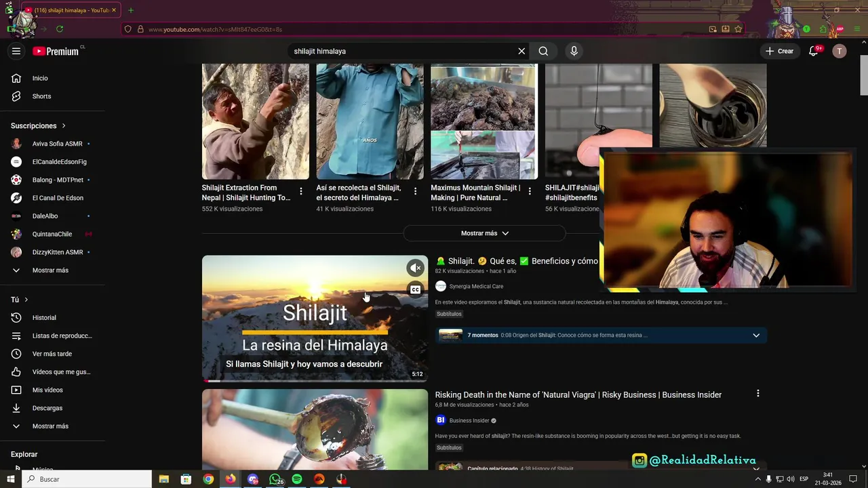Open options for 'Así se recolecta el Shilajit'
The height and width of the screenshot is (488, 868).
point(416,192)
